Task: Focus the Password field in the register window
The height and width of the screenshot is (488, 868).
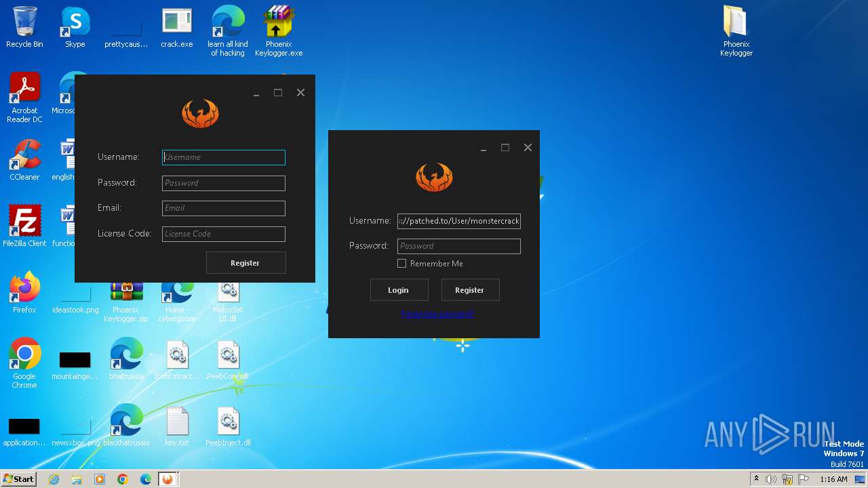Action: pos(224,183)
